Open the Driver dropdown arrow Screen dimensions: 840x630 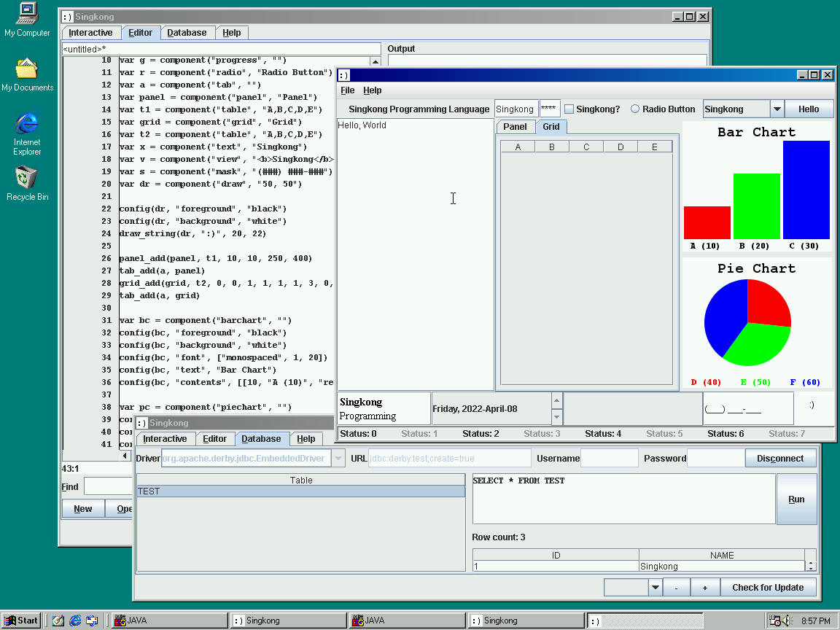[x=338, y=459]
